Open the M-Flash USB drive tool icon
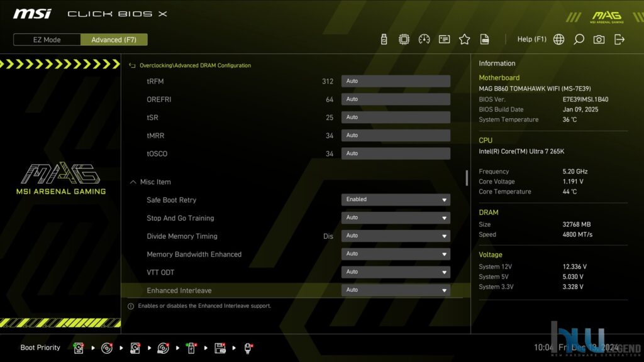 [x=384, y=40]
